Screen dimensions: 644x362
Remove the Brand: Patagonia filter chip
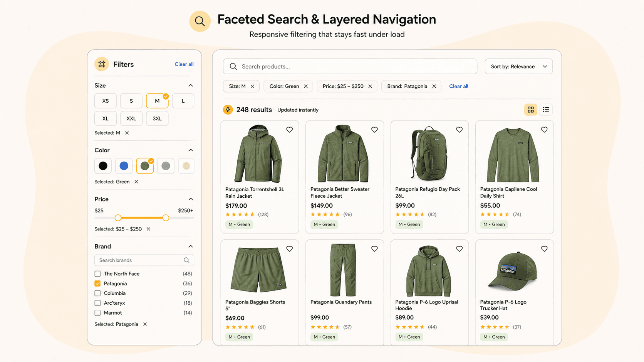tap(434, 86)
